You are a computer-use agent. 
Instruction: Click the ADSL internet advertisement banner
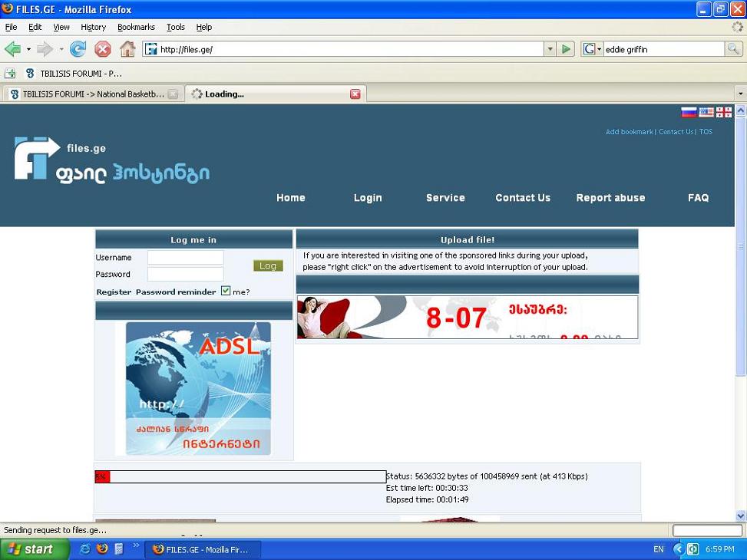click(x=198, y=388)
